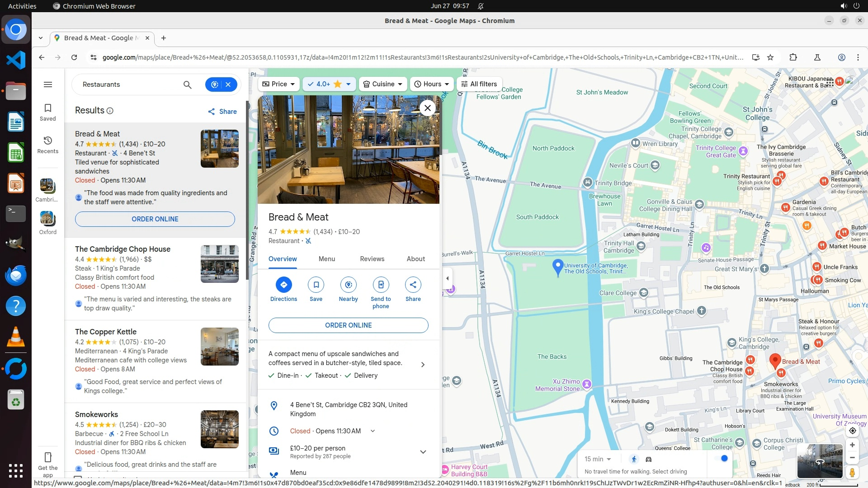Open the hamburger main menu icon
This screenshot has height=488, width=868.
tap(48, 84)
